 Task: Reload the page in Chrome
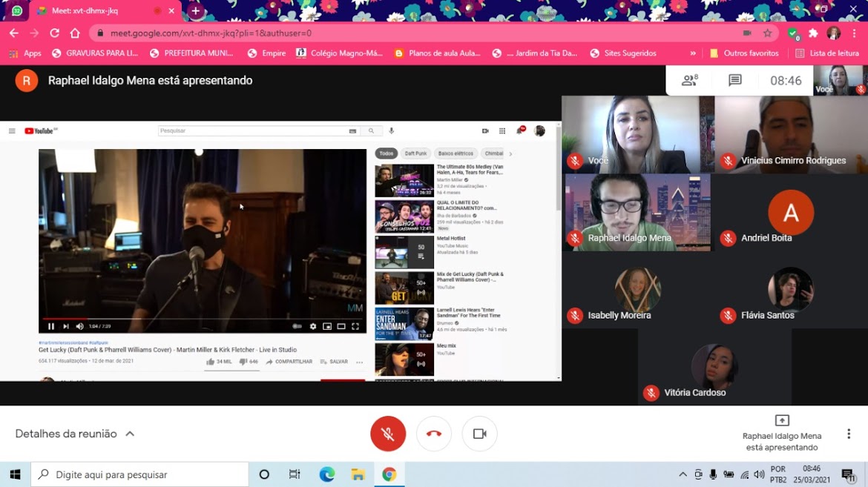tap(54, 33)
